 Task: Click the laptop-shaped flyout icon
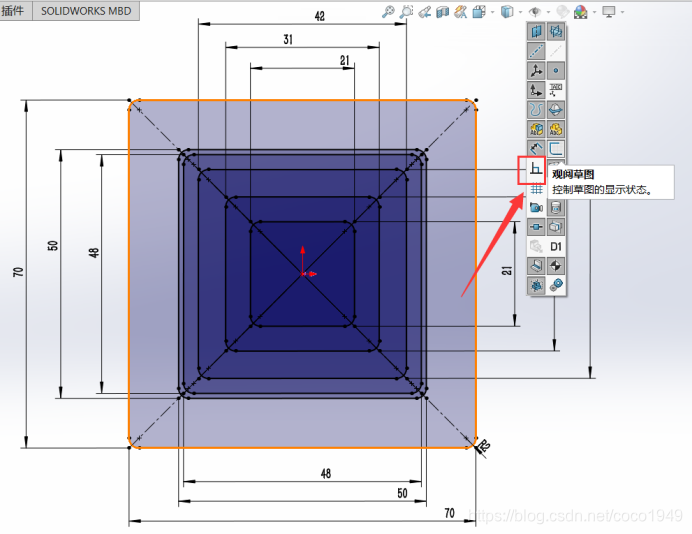[536, 266]
